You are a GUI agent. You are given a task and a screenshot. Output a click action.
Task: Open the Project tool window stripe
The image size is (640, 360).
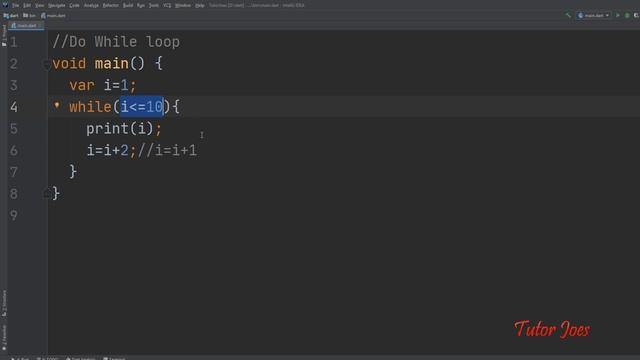(4, 35)
